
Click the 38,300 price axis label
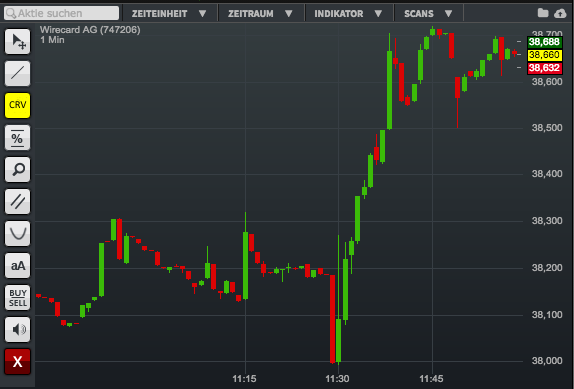pyautogui.click(x=547, y=221)
